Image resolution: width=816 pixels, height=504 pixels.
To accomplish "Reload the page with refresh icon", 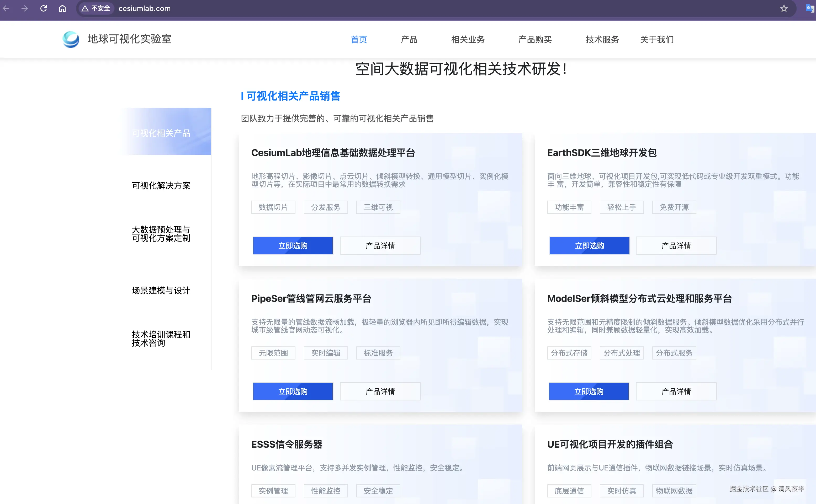I will (x=43, y=8).
